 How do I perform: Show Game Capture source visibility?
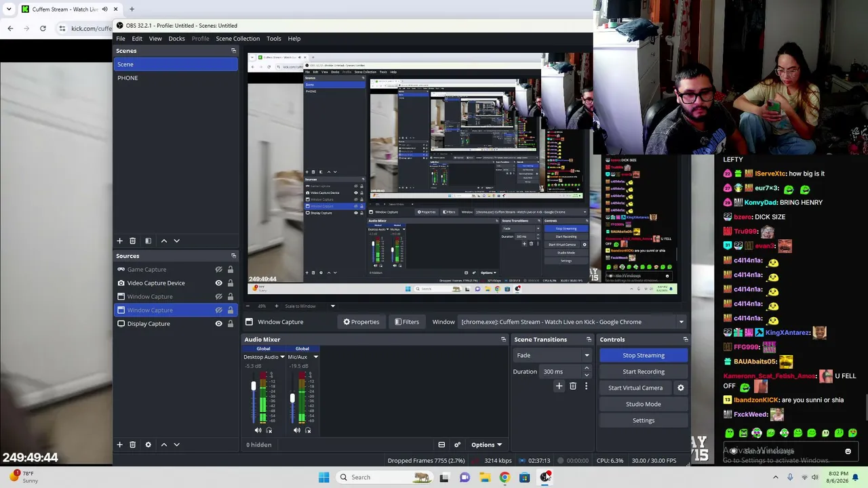tap(218, 270)
